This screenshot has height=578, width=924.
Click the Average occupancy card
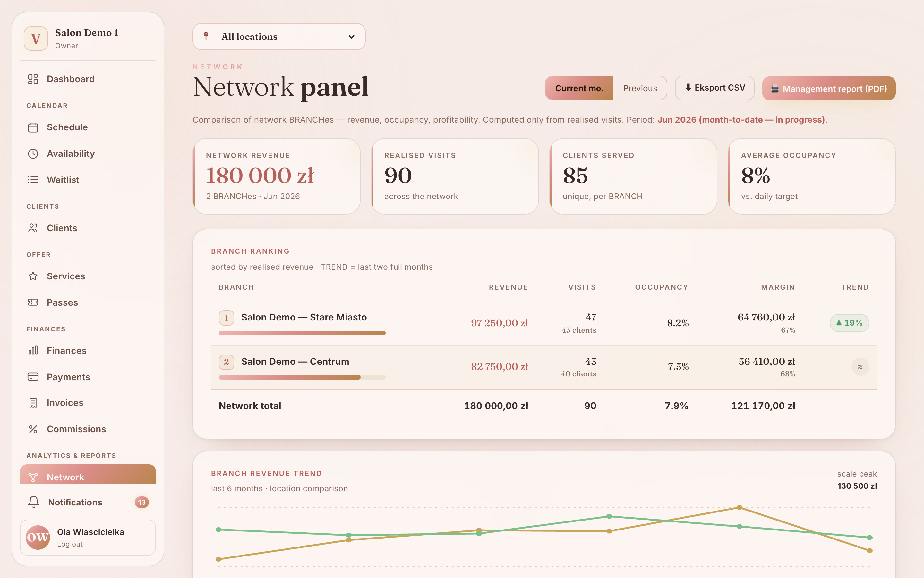coord(812,176)
